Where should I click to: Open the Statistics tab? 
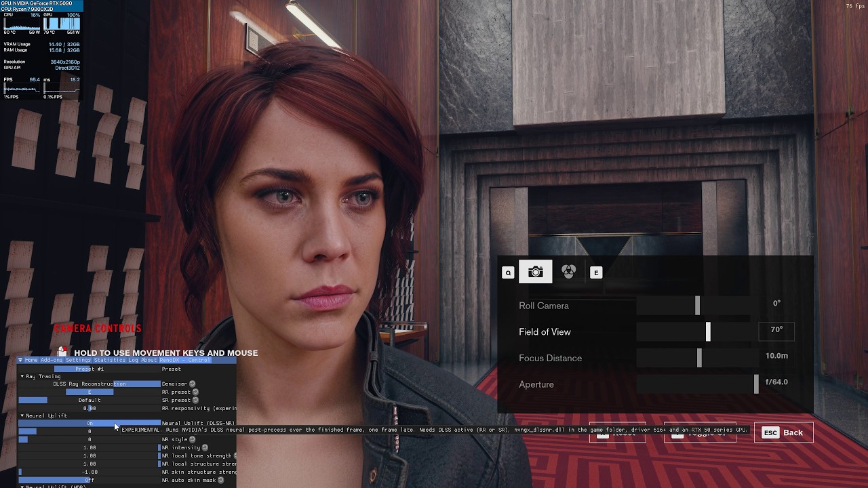pyautogui.click(x=110, y=360)
